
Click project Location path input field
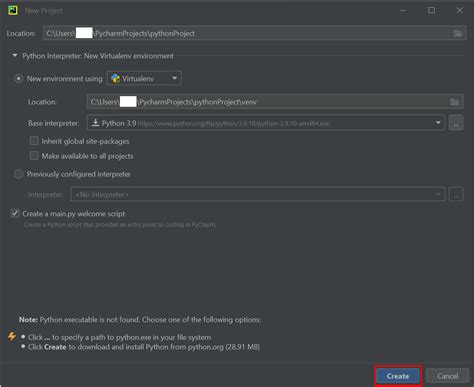(255, 33)
